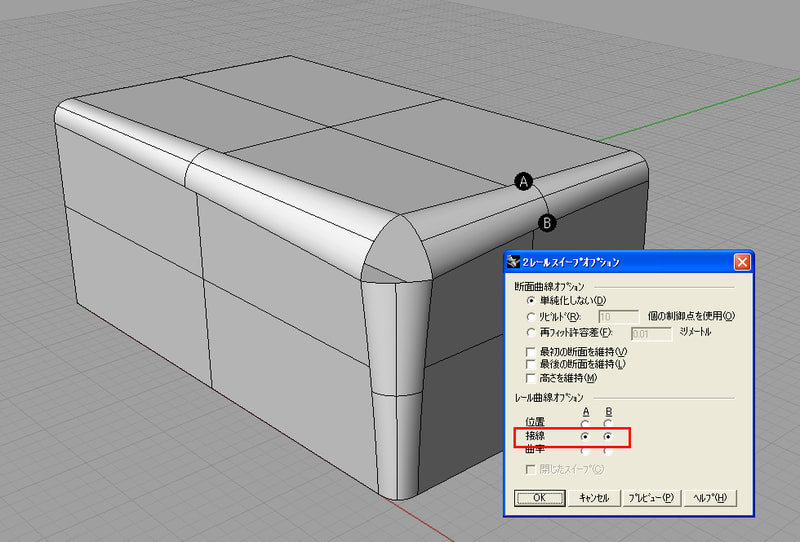Set rail A to 位置 continuity
Viewport: 800px width, 542px height.
pos(585,424)
